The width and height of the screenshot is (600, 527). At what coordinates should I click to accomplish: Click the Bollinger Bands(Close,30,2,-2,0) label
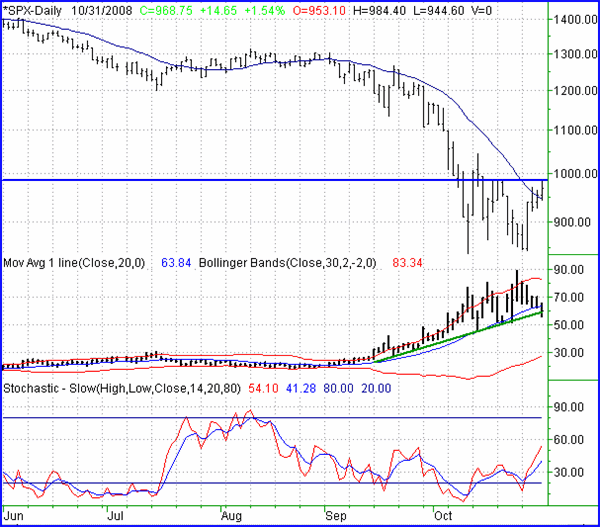[x=288, y=263]
